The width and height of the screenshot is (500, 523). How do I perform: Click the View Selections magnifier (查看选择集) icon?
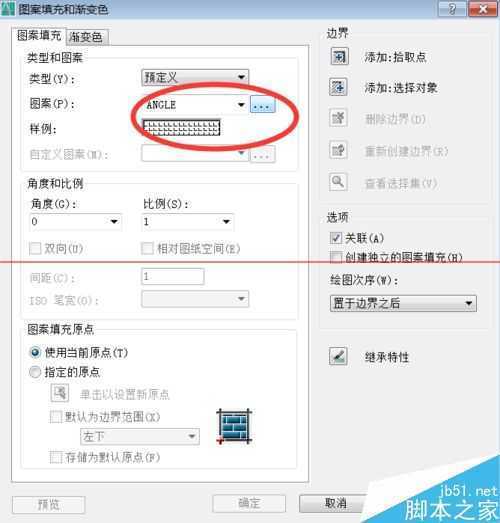(338, 182)
